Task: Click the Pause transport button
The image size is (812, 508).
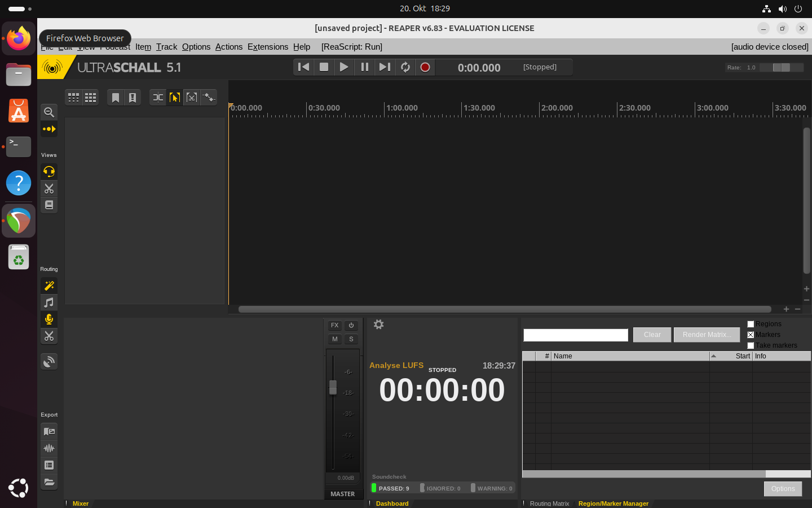Action: (x=364, y=67)
